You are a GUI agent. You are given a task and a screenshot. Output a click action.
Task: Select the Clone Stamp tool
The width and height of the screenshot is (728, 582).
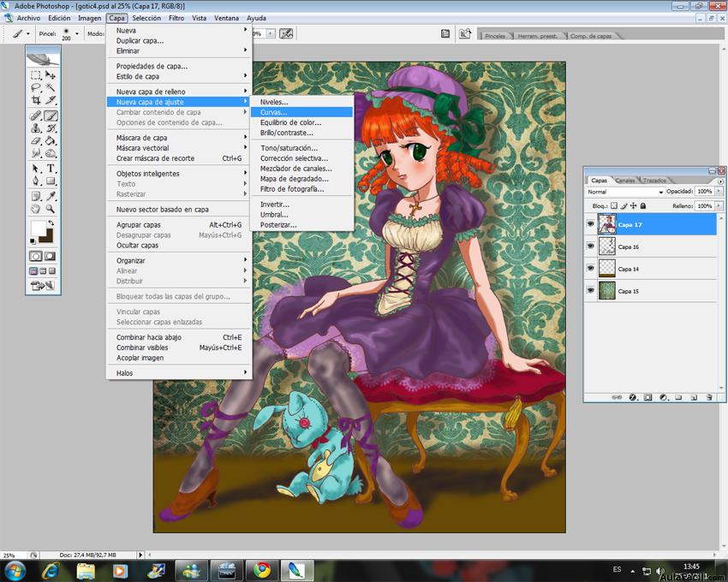coord(36,128)
